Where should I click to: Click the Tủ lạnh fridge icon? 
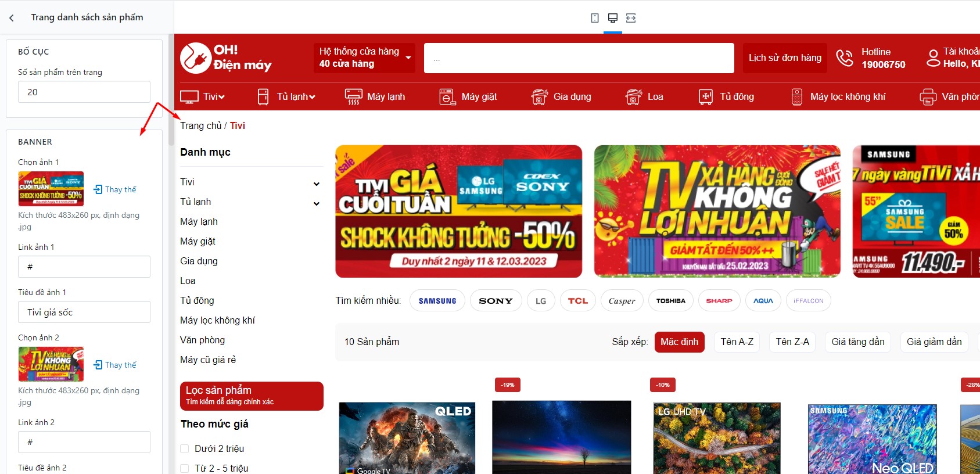pyautogui.click(x=263, y=97)
